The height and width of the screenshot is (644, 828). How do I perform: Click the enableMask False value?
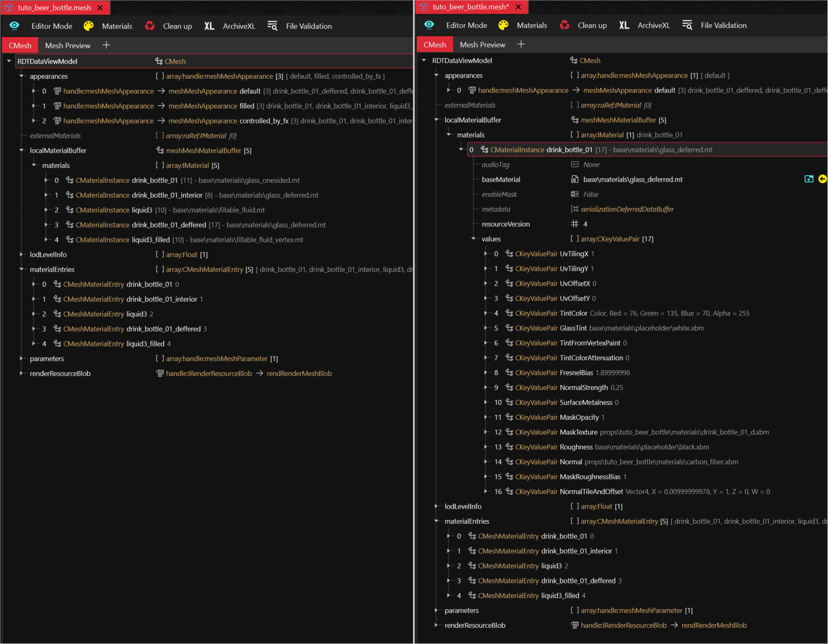591,194
